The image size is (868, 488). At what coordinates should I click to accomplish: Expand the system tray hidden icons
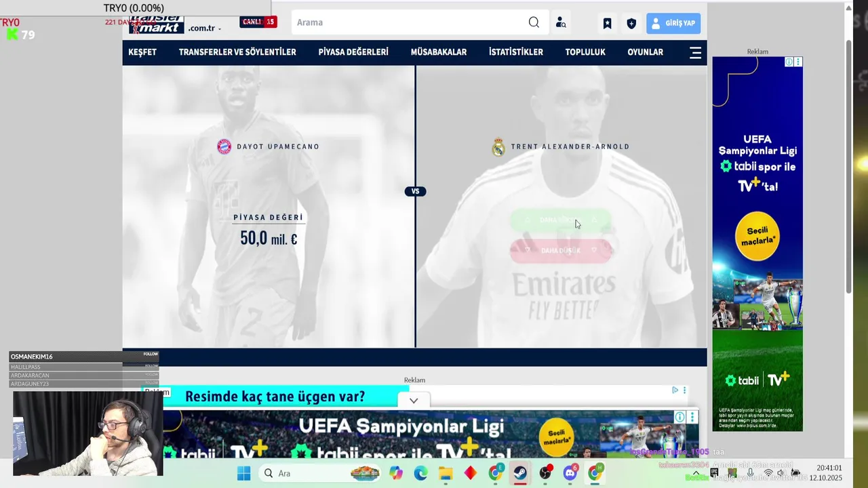[x=696, y=473]
